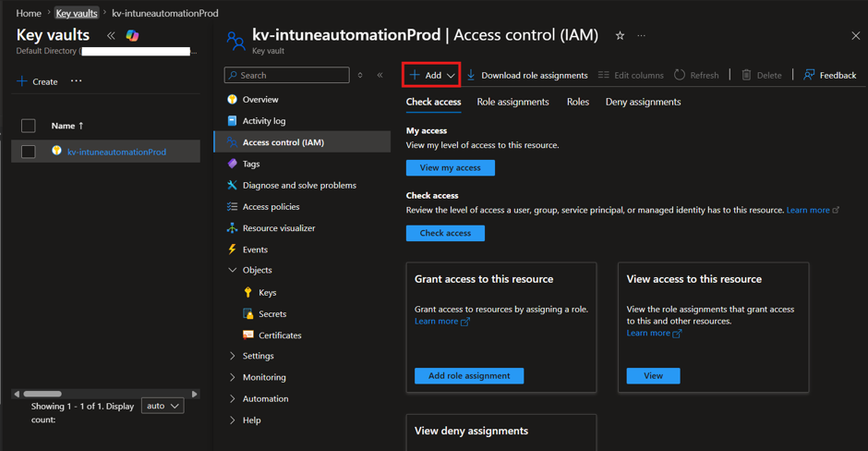Switch to the Check access tab
The height and width of the screenshot is (451, 868).
tap(433, 102)
